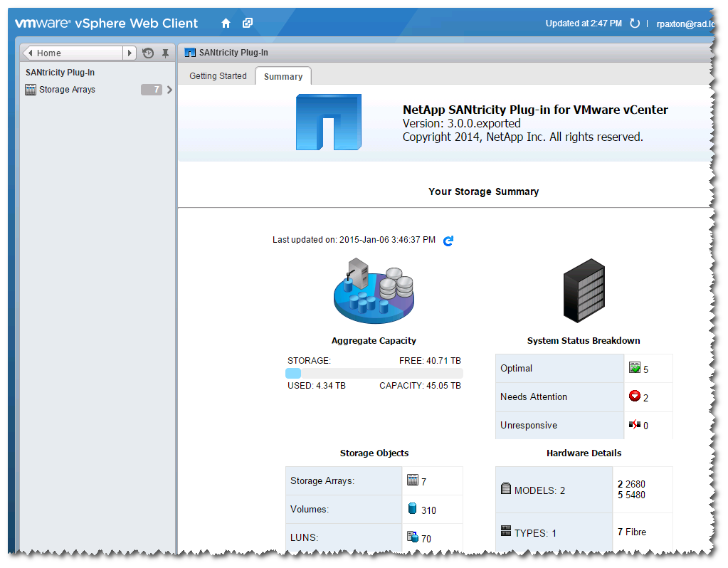Select the Summary tab
The width and height of the screenshot is (728, 568).
point(283,77)
